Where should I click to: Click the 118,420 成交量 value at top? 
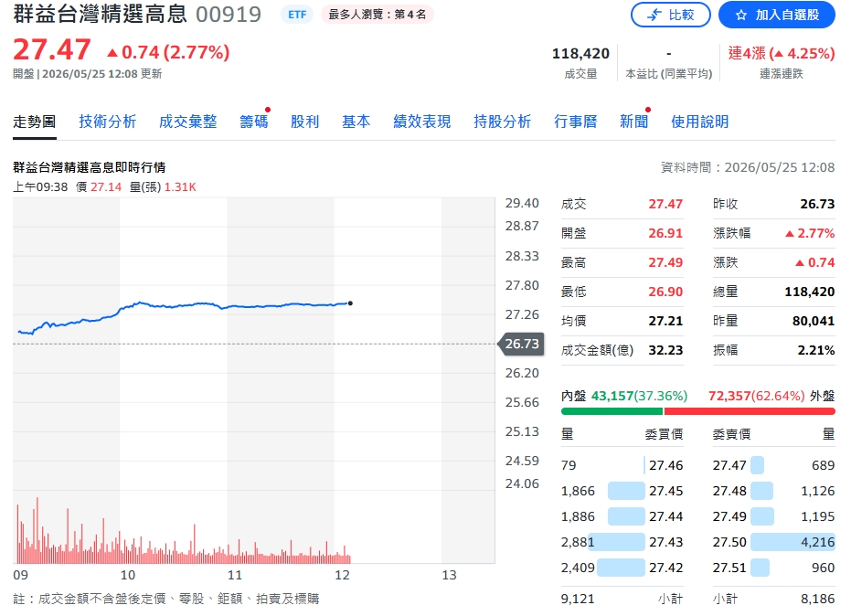[580, 54]
